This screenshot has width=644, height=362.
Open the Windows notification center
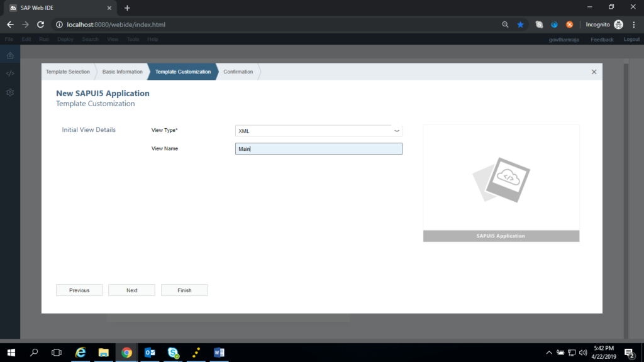[630, 353]
